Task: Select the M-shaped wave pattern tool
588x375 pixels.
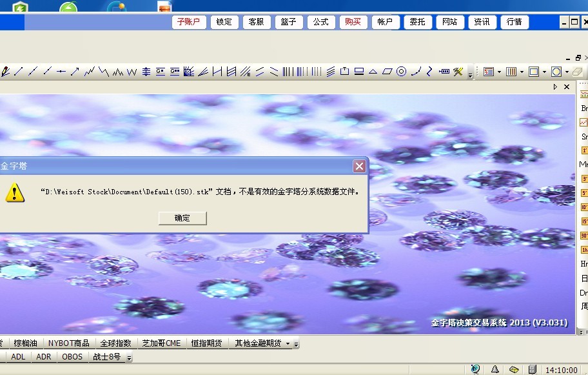Action: coord(118,72)
